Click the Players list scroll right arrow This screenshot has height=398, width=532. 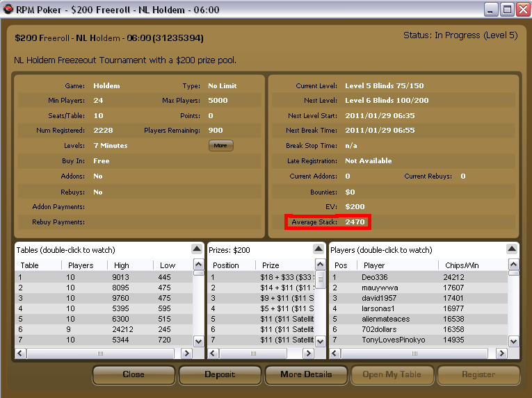[501, 354]
